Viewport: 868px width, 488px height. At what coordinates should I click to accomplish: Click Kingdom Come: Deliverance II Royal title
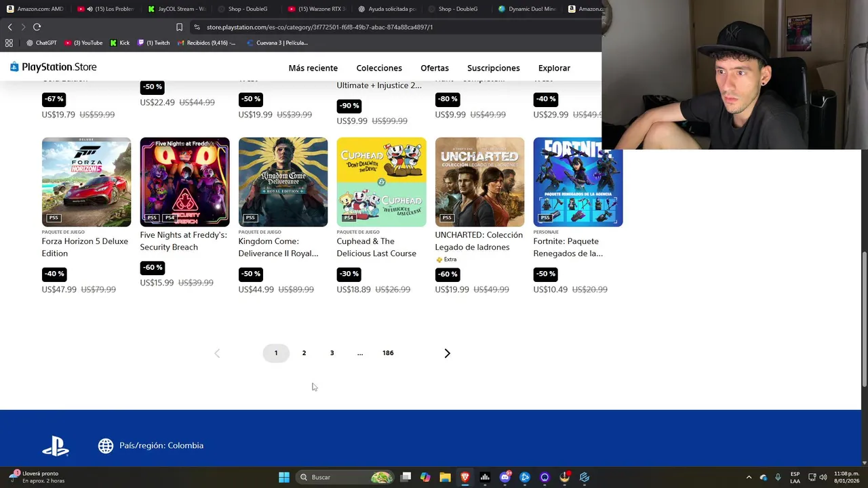(x=278, y=247)
